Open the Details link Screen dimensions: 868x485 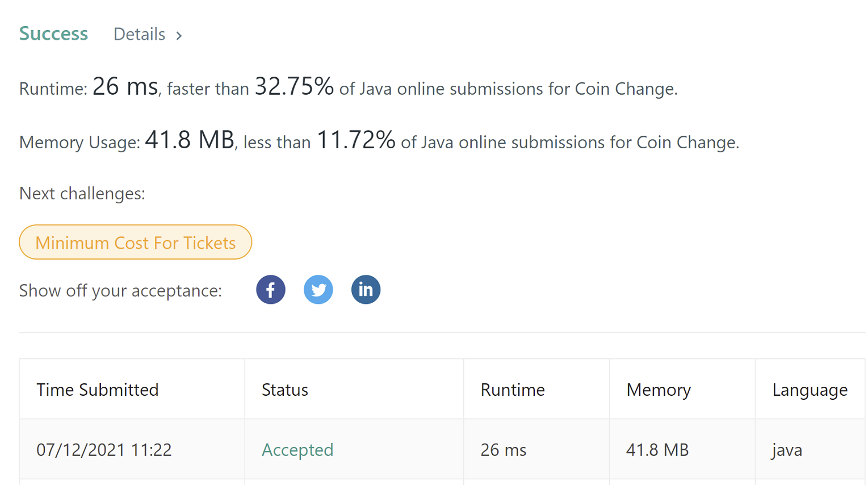(x=140, y=34)
